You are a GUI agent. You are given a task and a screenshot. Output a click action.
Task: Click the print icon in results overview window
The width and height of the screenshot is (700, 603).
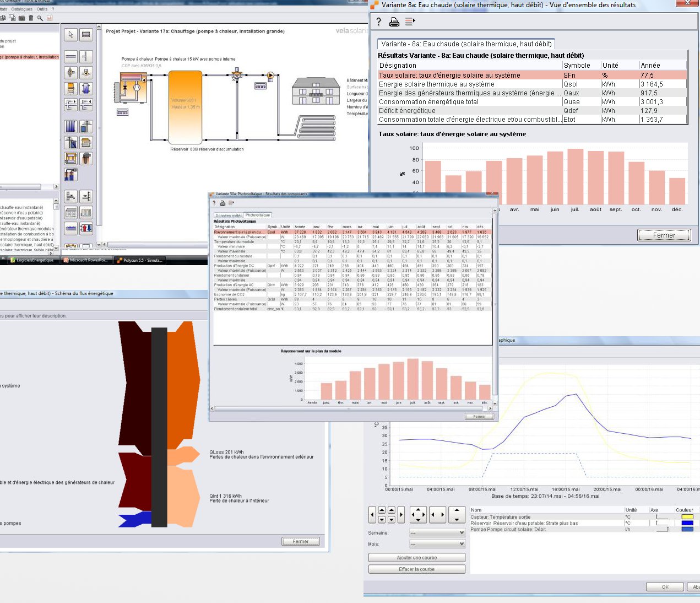click(x=394, y=22)
